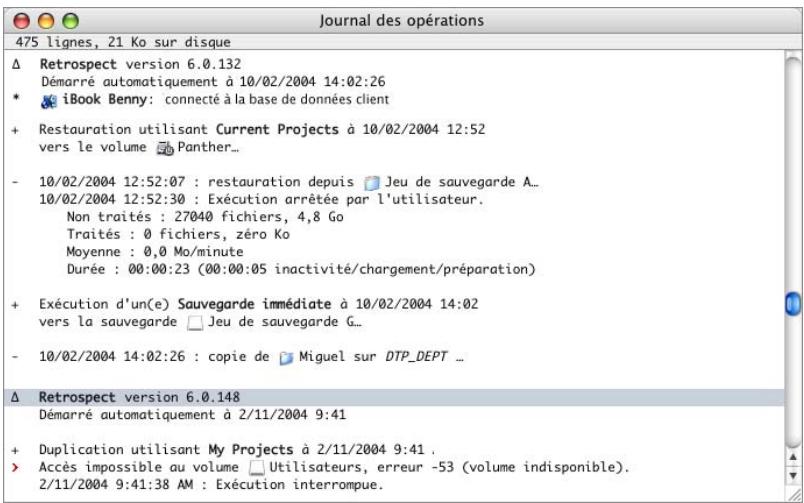Select the Retrospect version 6.0.132 line
The width and height of the screenshot is (804, 503).
(x=140, y=64)
